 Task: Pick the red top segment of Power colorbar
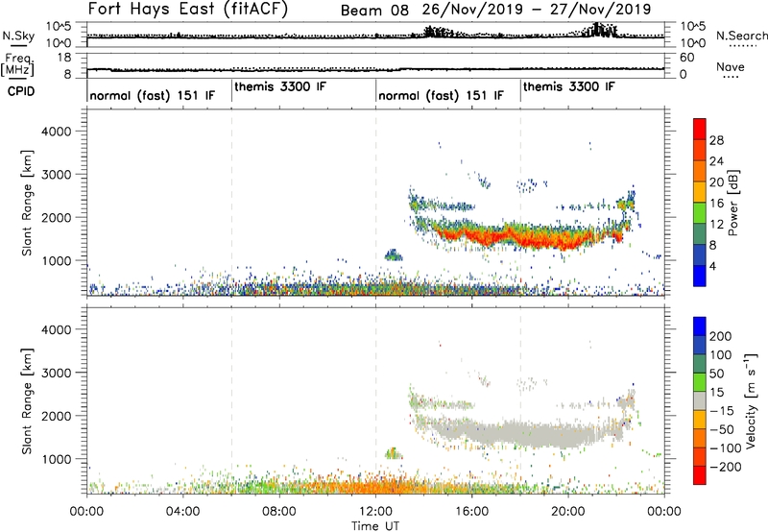tap(700, 129)
